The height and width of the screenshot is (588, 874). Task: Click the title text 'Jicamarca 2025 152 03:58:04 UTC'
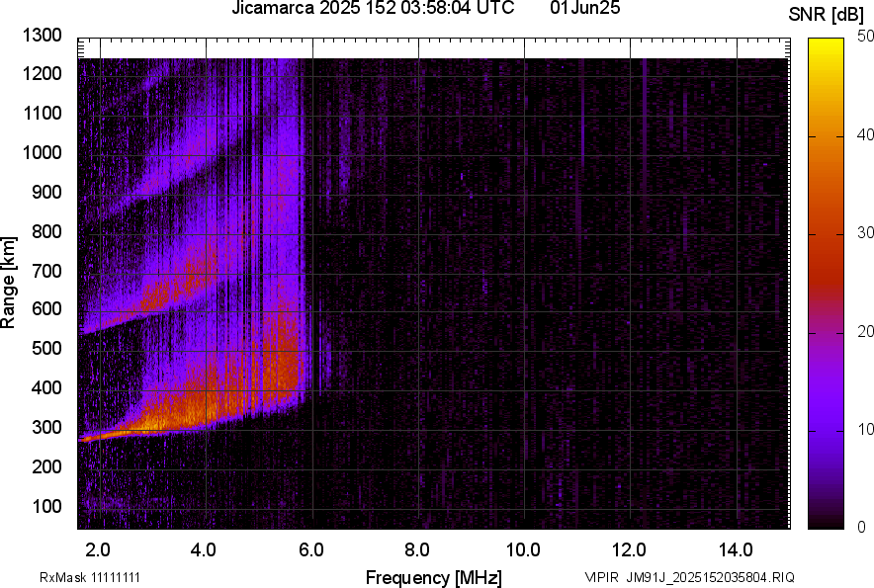(x=373, y=8)
